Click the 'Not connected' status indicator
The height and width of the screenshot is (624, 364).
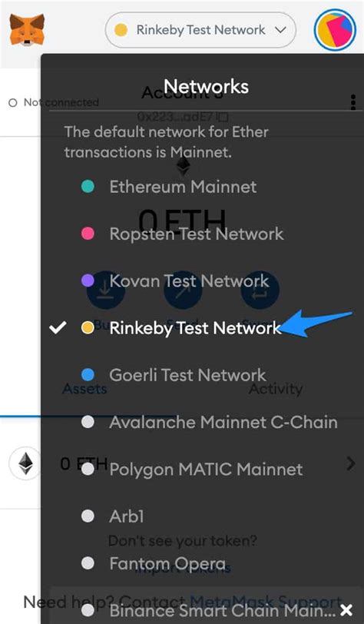53,102
